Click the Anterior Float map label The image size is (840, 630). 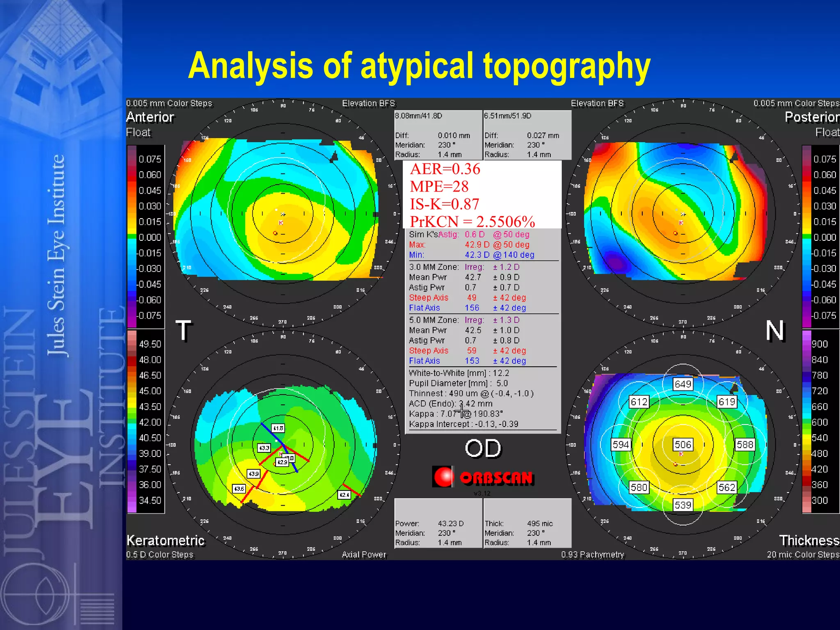click(x=150, y=124)
